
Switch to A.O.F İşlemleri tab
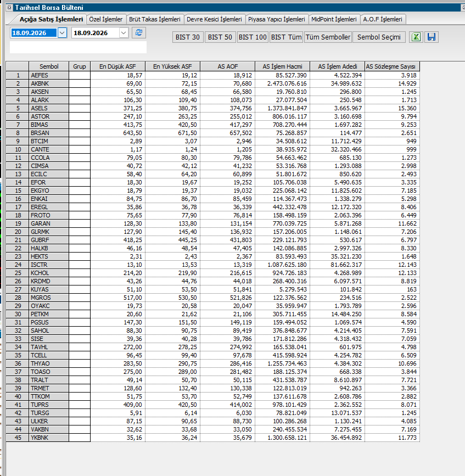pos(383,19)
